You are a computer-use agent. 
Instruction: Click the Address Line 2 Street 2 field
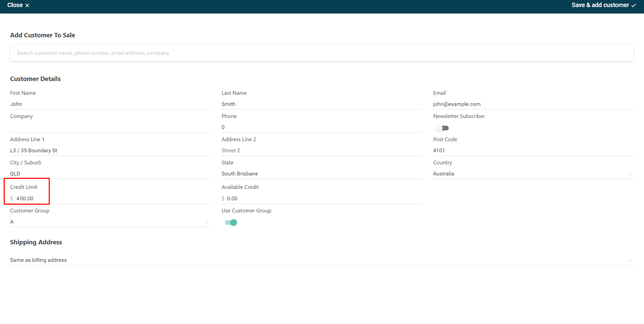click(x=322, y=151)
